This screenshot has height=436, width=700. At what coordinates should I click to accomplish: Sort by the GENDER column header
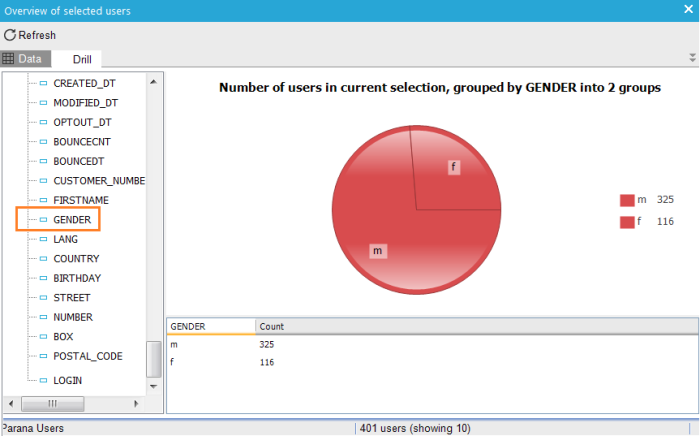click(210, 326)
